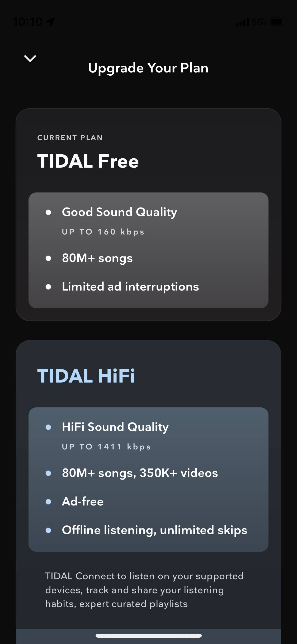Tap the cellular signal bars icon

(242, 22)
